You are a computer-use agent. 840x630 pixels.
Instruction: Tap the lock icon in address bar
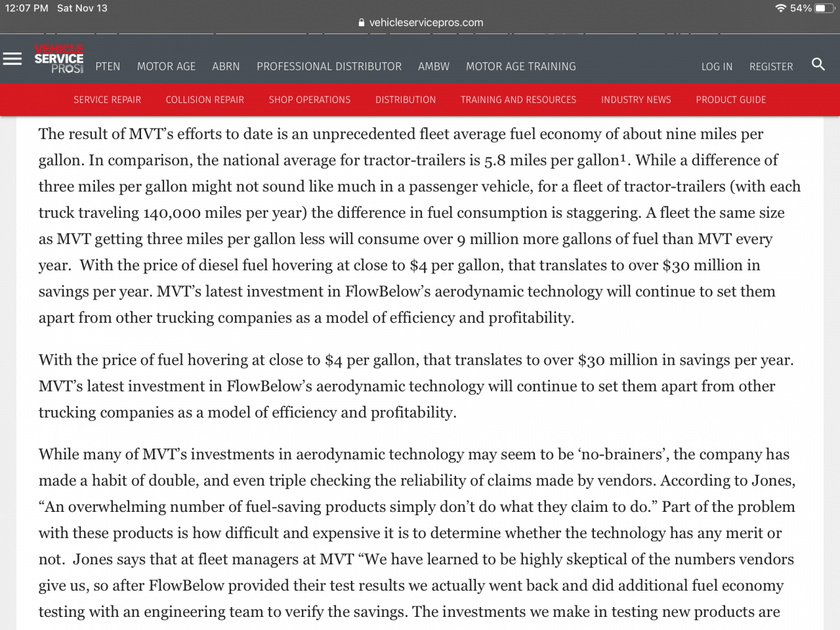(362, 22)
